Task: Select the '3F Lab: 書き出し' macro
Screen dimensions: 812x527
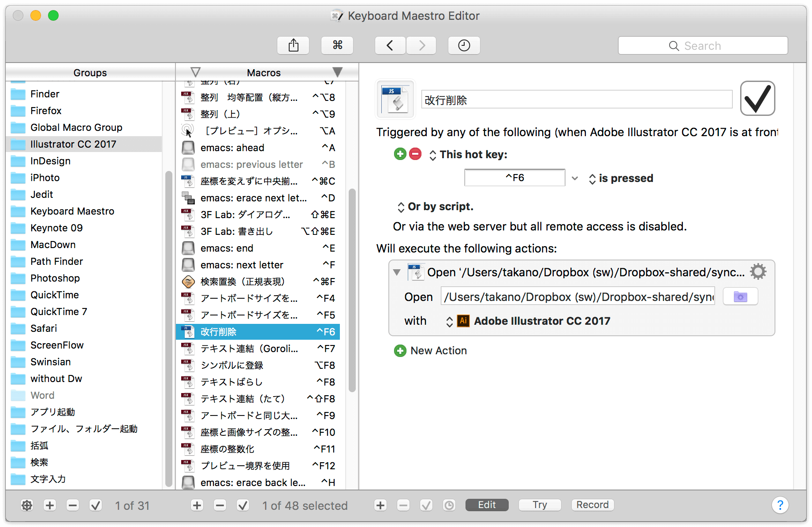Action: tap(258, 231)
